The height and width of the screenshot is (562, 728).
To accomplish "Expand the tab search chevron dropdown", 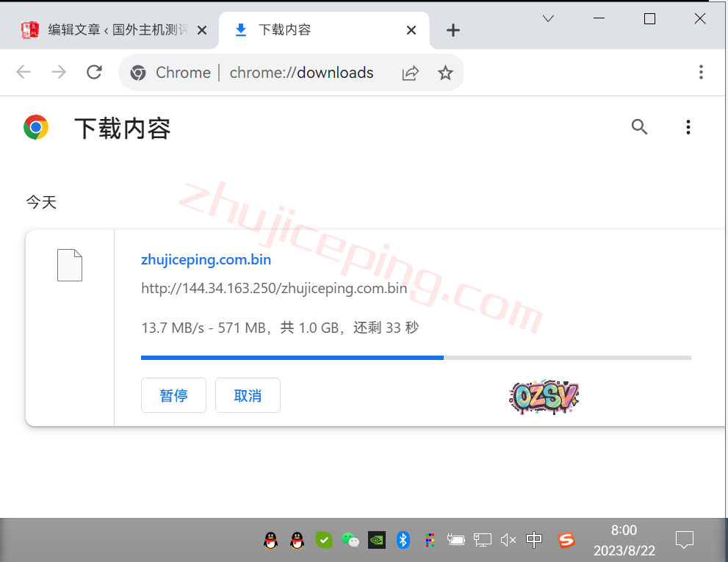I will point(548,18).
